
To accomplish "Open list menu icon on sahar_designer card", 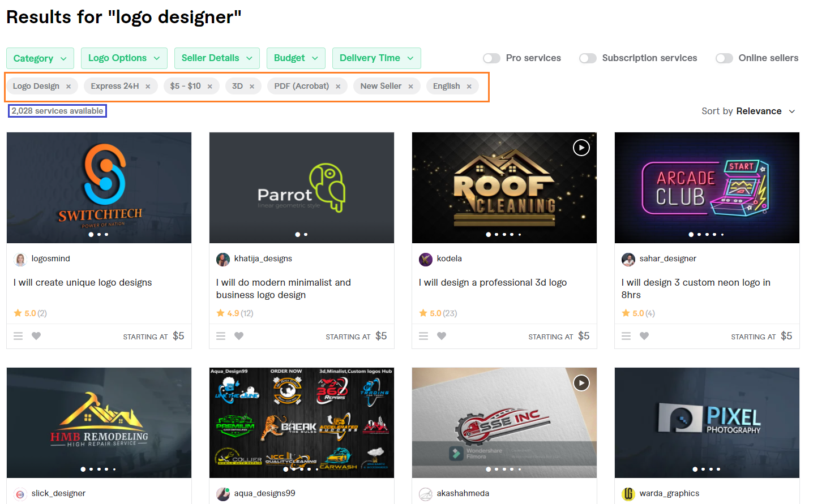I will pos(626,336).
